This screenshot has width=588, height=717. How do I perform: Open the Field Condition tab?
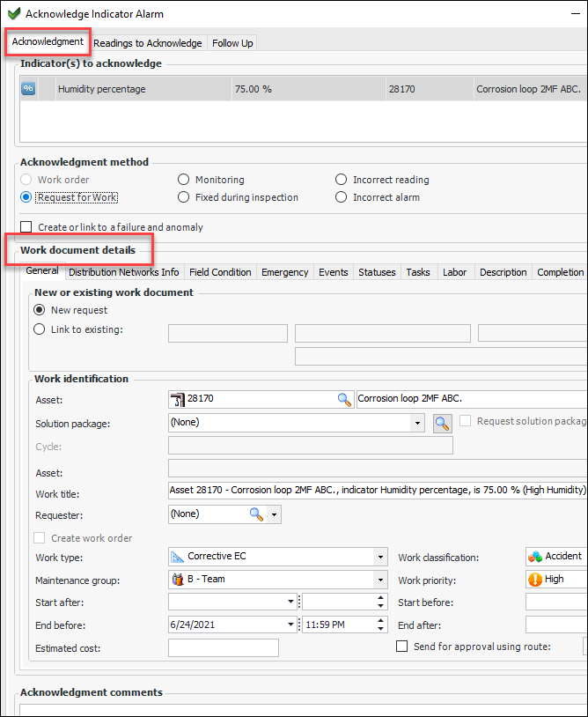tap(220, 272)
